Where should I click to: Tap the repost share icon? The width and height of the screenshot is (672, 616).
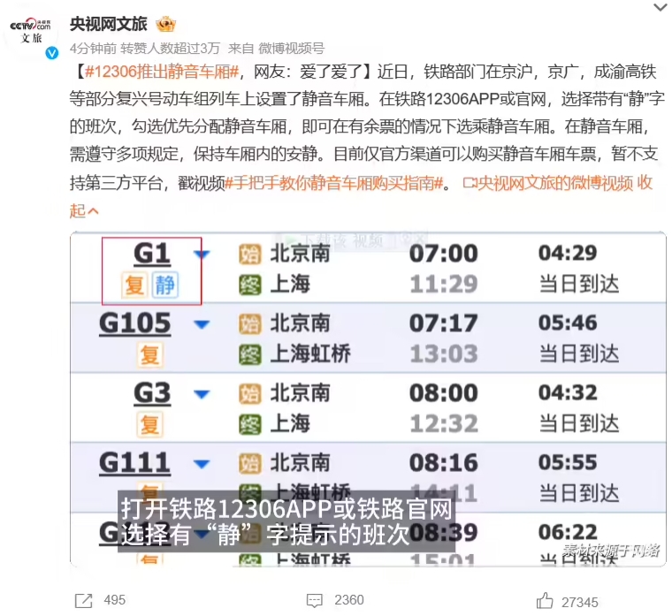tap(84, 600)
